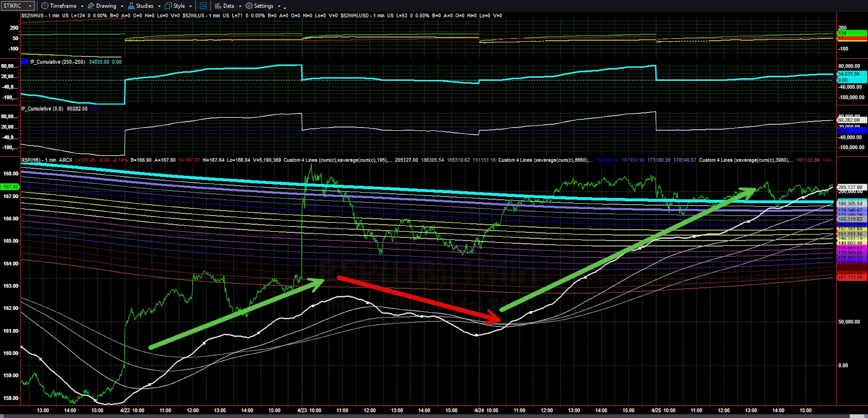The height and width of the screenshot is (418, 868).
Task: Click the magenta 135,063.83 value tag
Action: pyautogui.click(x=851, y=248)
